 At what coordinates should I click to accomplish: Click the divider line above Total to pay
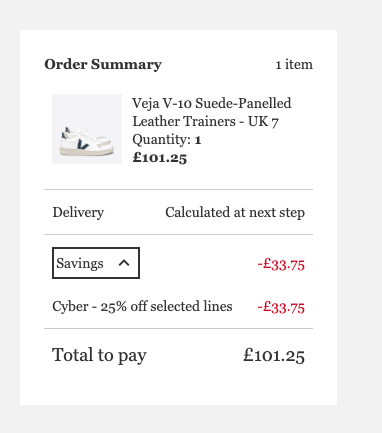pyautogui.click(x=178, y=328)
